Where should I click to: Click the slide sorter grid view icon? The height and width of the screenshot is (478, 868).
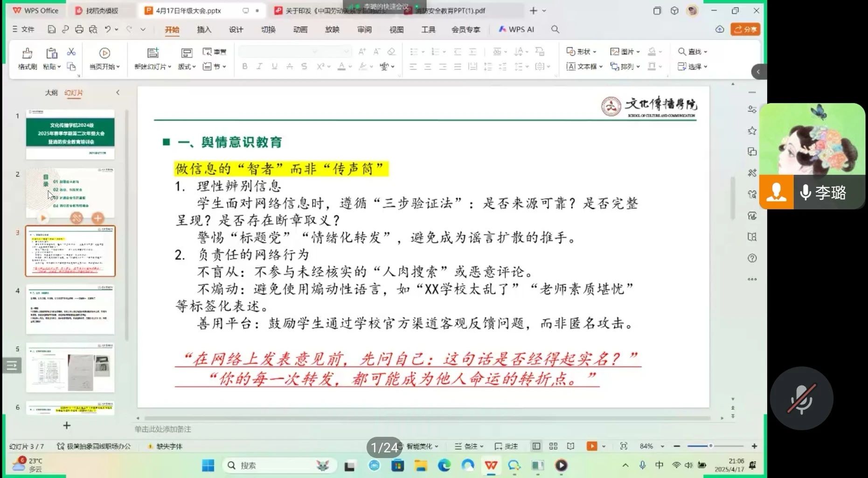click(x=553, y=446)
